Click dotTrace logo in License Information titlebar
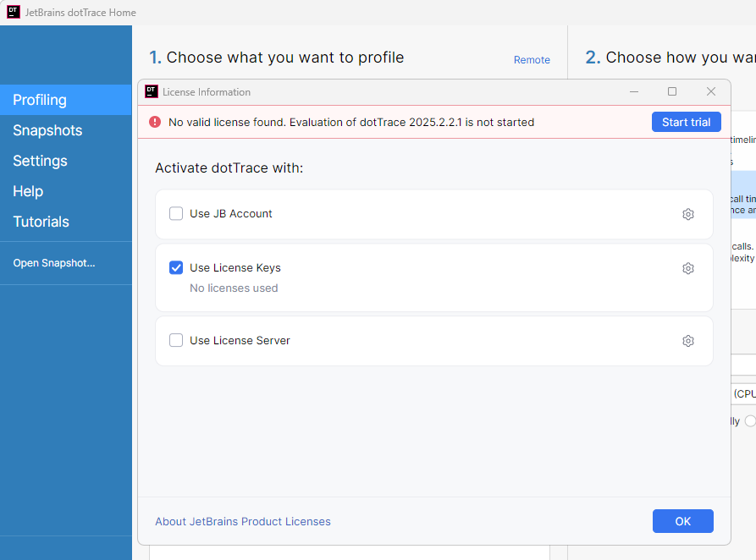The image size is (756, 560). click(152, 91)
